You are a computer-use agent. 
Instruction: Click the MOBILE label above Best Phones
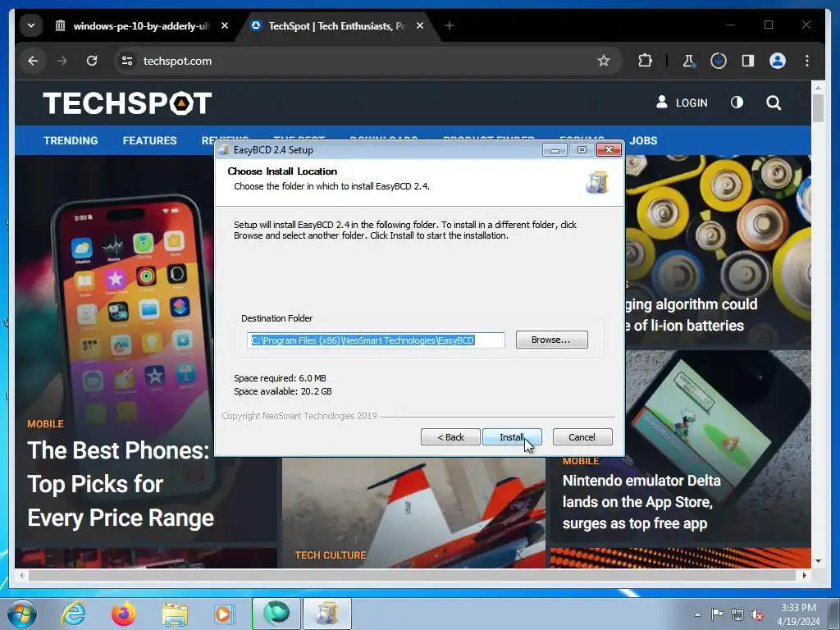pyautogui.click(x=46, y=424)
